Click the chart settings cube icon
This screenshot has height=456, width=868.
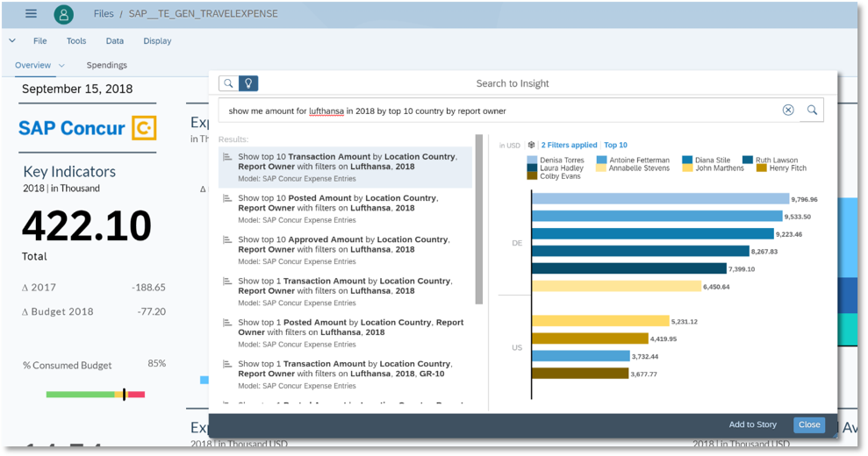[532, 145]
